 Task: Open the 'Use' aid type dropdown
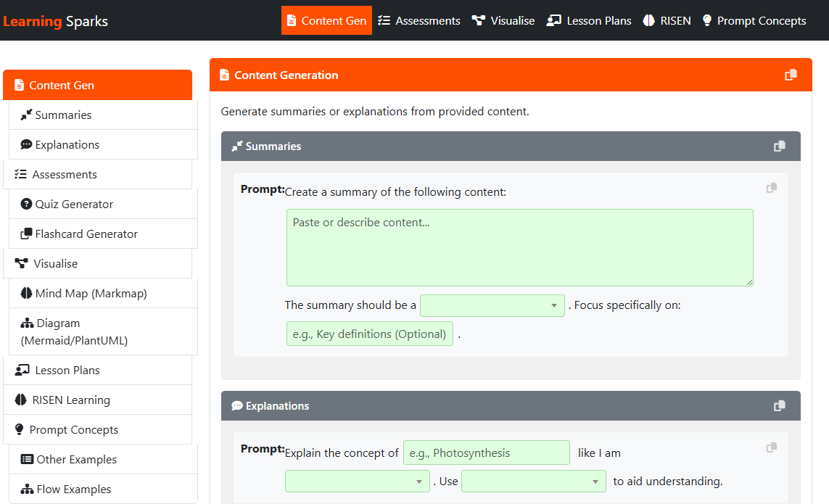(x=534, y=482)
